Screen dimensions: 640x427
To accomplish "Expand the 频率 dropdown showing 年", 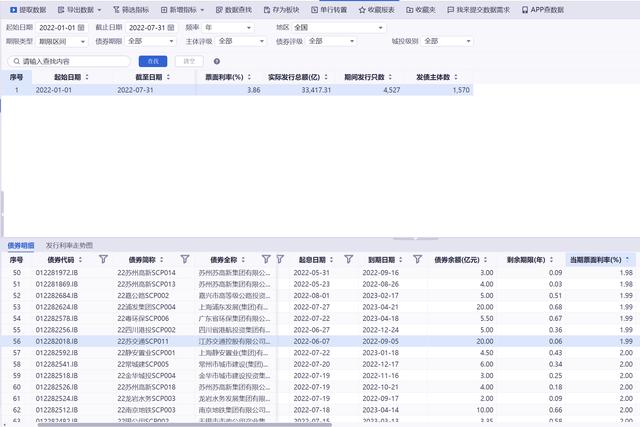I will tap(227, 27).
